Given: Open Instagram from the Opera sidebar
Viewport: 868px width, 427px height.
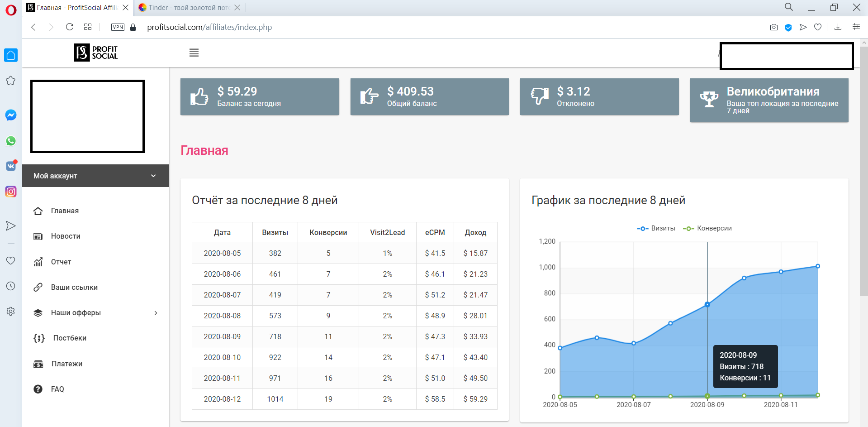Looking at the screenshot, I should (11, 192).
